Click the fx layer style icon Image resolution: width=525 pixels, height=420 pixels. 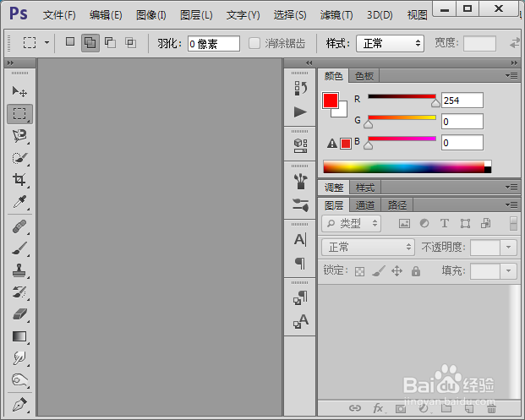378,408
